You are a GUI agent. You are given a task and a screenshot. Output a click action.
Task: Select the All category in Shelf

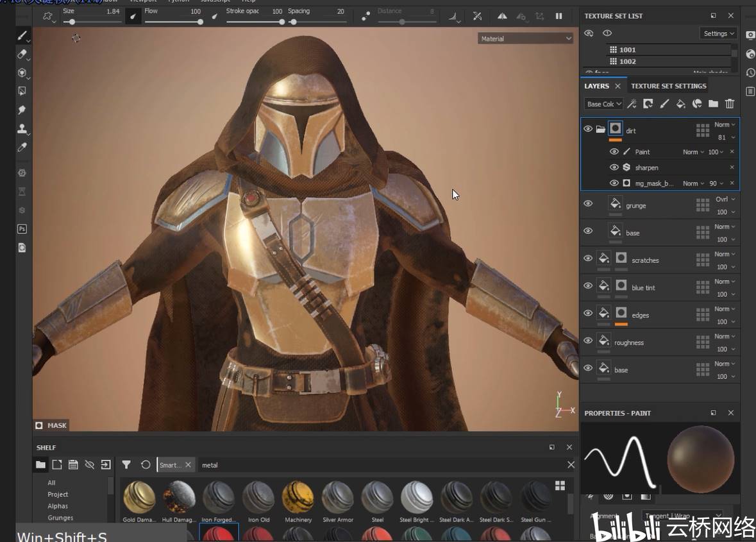pyautogui.click(x=51, y=483)
